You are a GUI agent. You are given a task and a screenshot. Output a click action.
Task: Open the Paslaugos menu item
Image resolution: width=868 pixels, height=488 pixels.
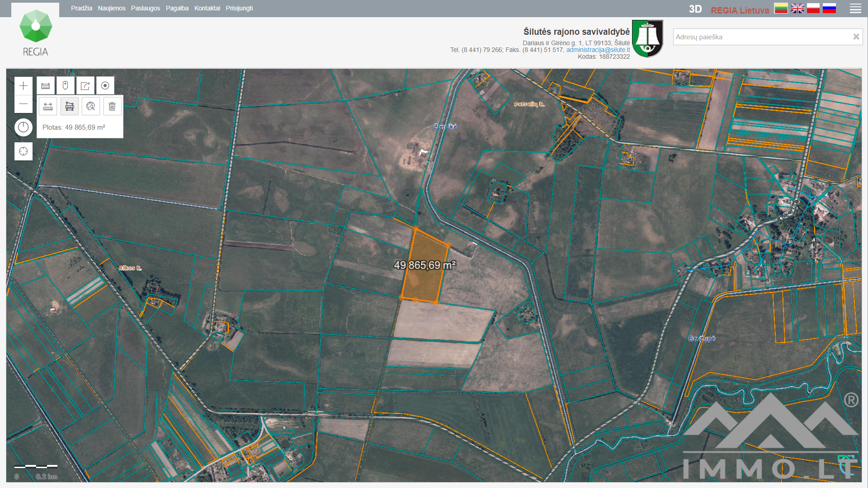coord(145,8)
